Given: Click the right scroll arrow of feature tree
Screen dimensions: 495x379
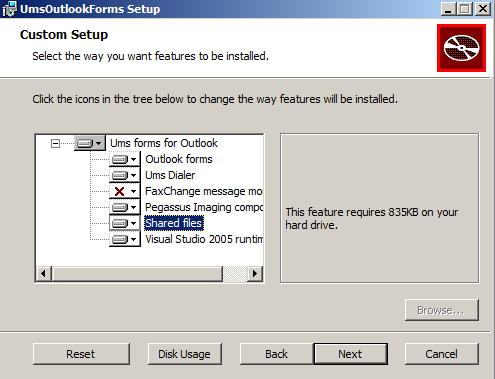Looking at the screenshot, I should click(255, 274).
